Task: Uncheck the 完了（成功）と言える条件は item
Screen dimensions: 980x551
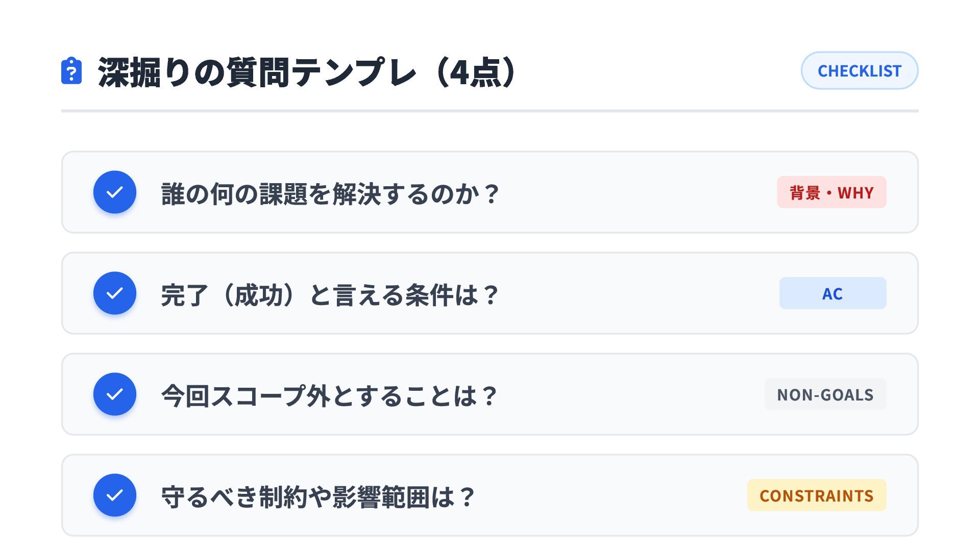Action: (x=115, y=293)
